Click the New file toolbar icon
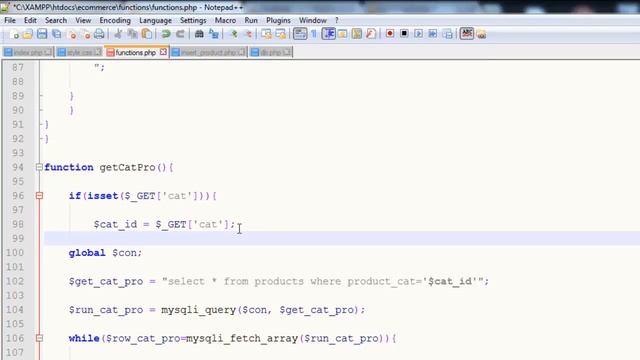 14,34
